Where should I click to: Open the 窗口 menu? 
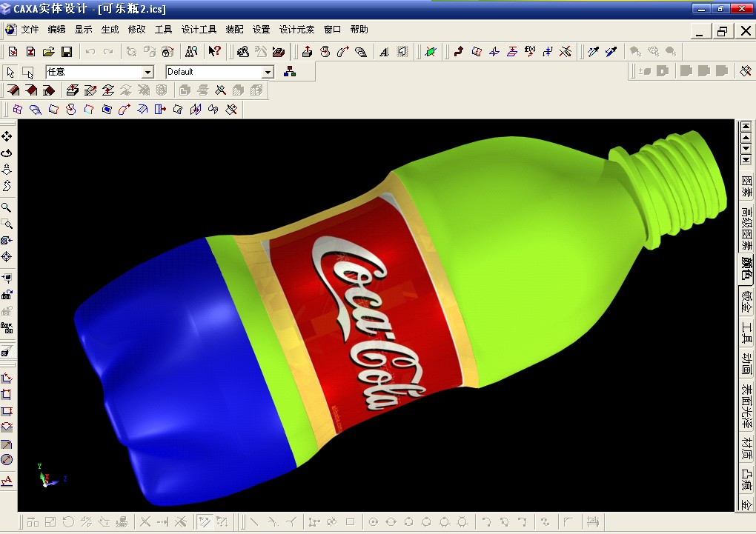[x=332, y=30]
